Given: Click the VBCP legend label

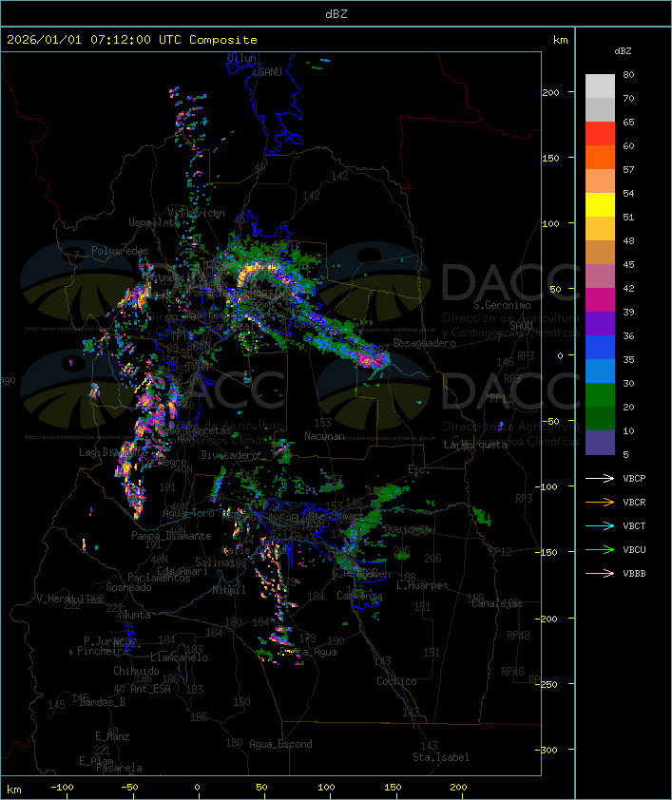Looking at the screenshot, I should point(634,478).
